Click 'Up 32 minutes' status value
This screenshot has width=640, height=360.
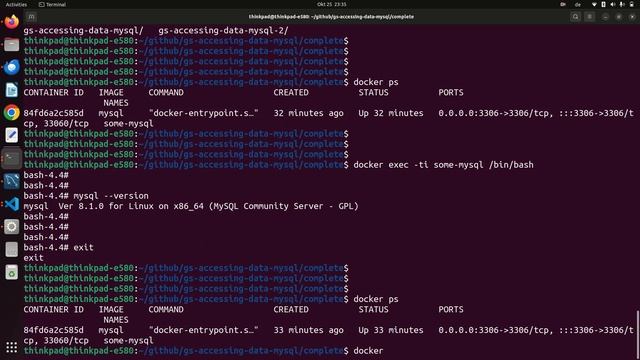pos(391,113)
